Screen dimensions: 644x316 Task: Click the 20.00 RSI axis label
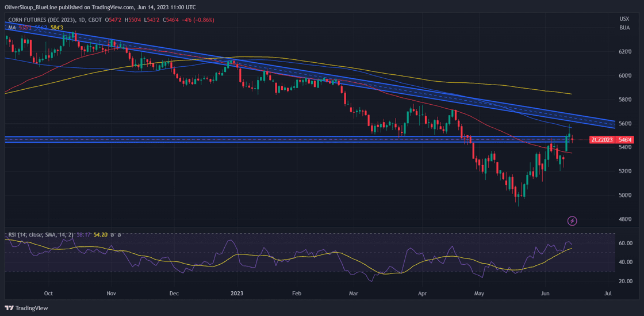(626, 281)
